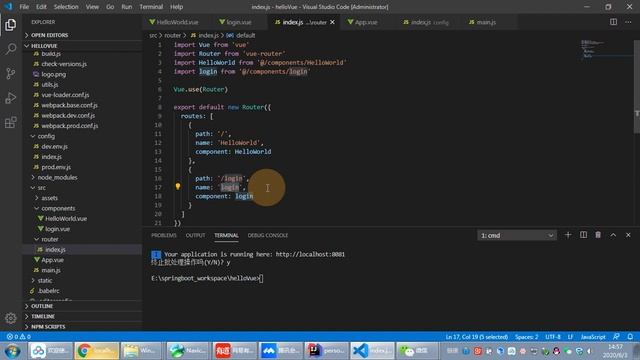Expand the NPM SCRIPTS section
Image resolution: width=640 pixels, height=360 pixels.
click(x=82, y=327)
